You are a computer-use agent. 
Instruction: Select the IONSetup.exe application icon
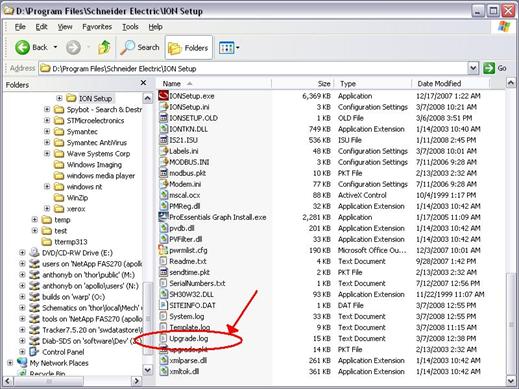163,96
